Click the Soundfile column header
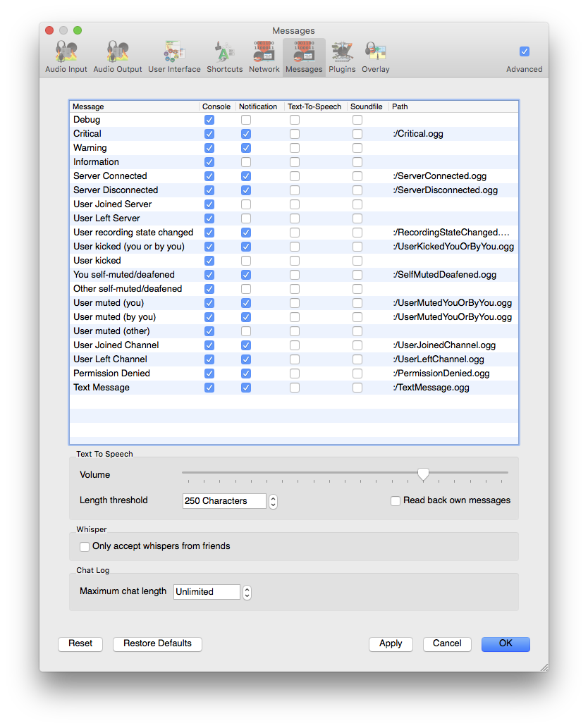This screenshot has height=728, width=588. pos(367,106)
